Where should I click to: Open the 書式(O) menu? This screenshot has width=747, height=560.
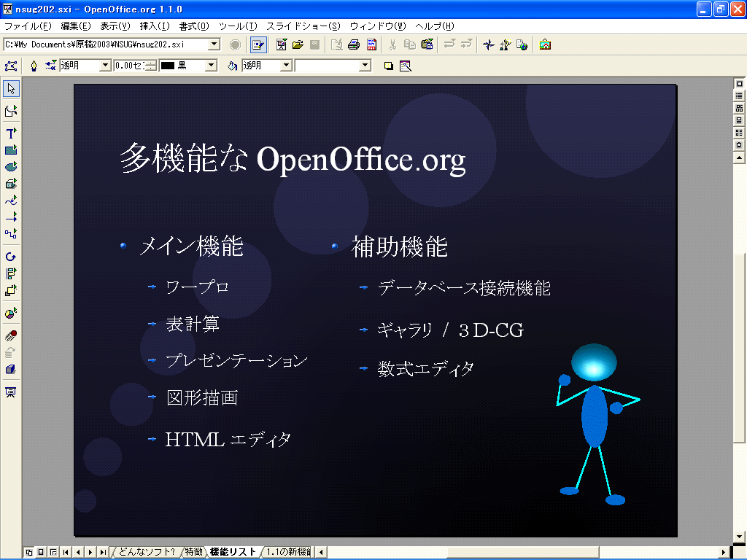tap(194, 26)
